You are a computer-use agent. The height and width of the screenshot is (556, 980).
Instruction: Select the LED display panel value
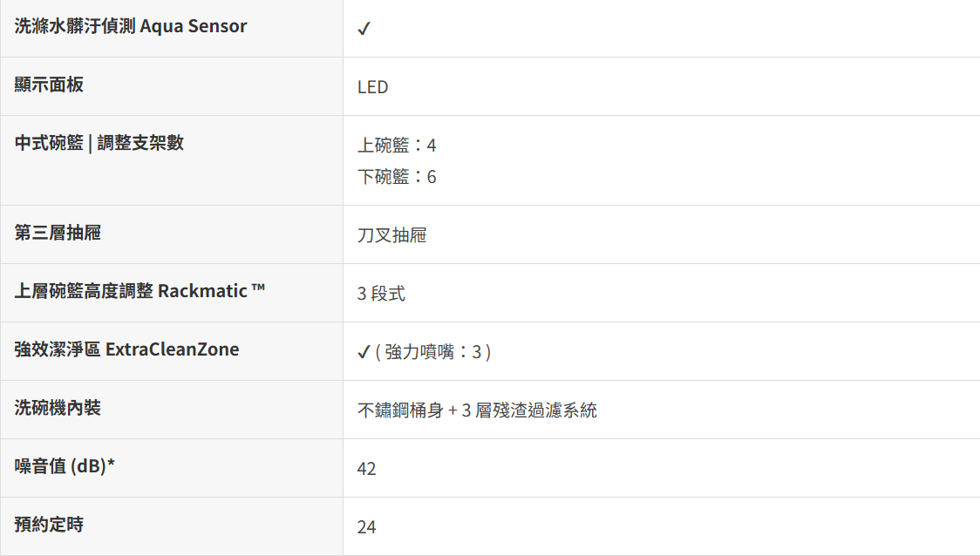pyautogui.click(x=372, y=87)
